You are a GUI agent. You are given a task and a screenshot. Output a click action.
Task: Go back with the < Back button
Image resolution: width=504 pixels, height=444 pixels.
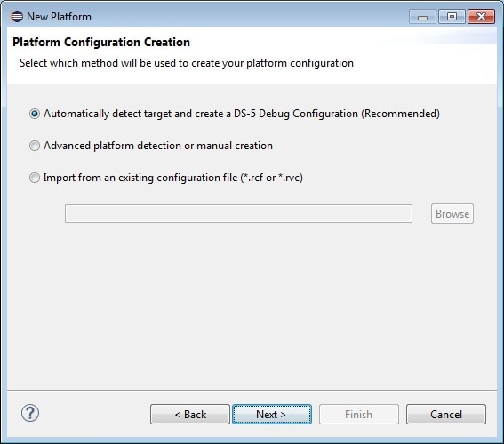coord(190,415)
